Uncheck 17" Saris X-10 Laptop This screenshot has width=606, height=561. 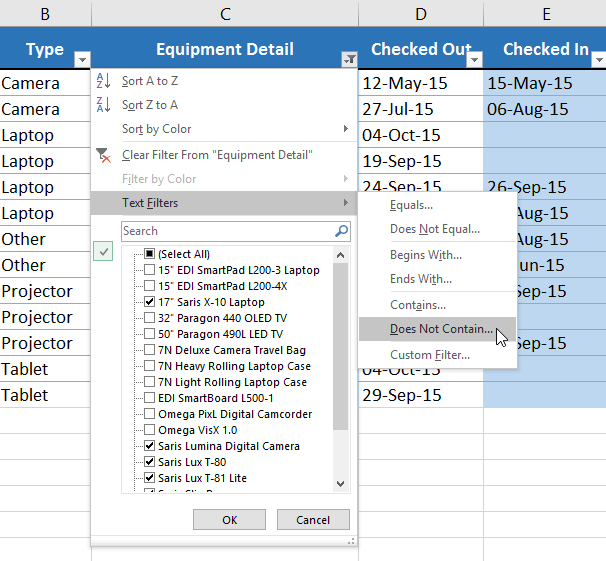pyautogui.click(x=149, y=302)
